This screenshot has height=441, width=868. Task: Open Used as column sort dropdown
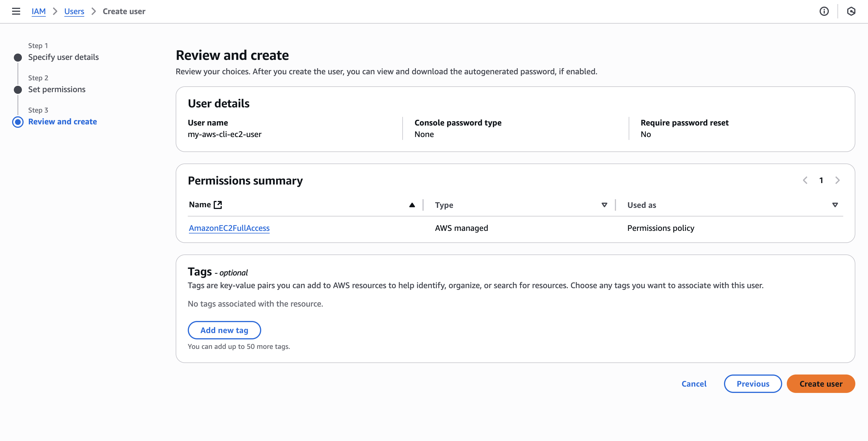click(835, 205)
